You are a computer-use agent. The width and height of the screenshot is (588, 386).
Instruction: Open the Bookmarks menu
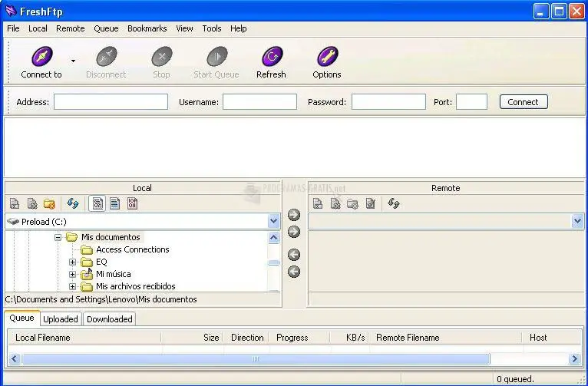point(147,28)
